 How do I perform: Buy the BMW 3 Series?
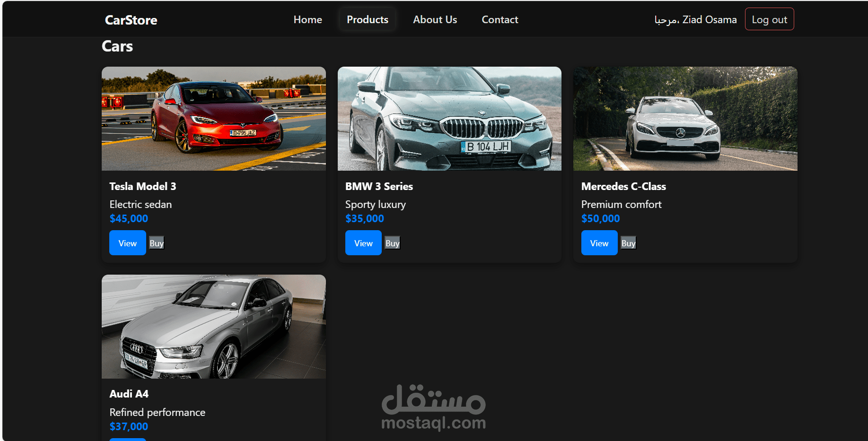(392, 243)
